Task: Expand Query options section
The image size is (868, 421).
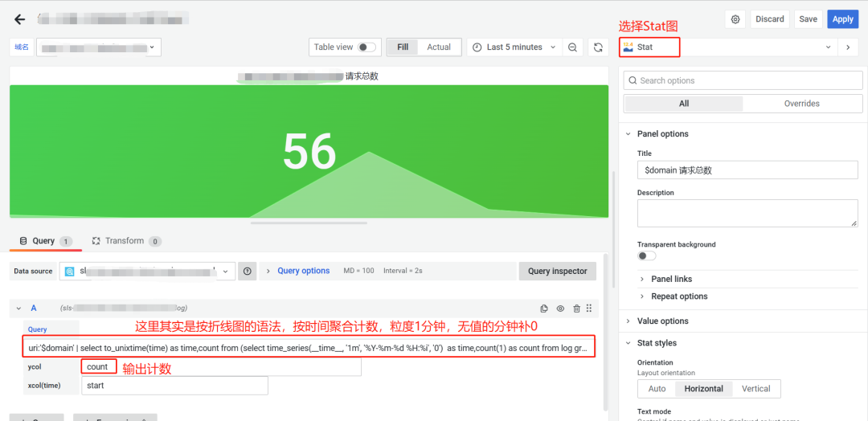Action: pyautogui.click(x=303, y=271)
